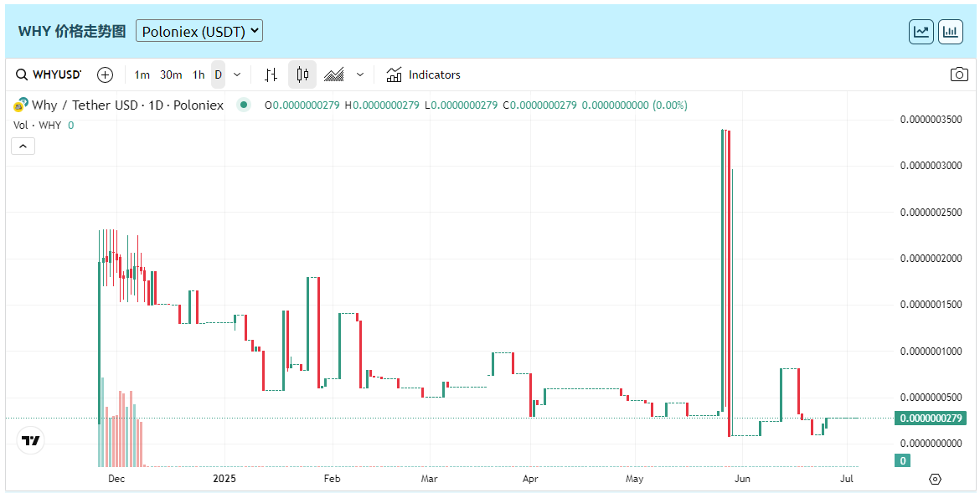Select the Candles chart style icon
Viewport: 980px width, 493px height.
tap(302, 74)
